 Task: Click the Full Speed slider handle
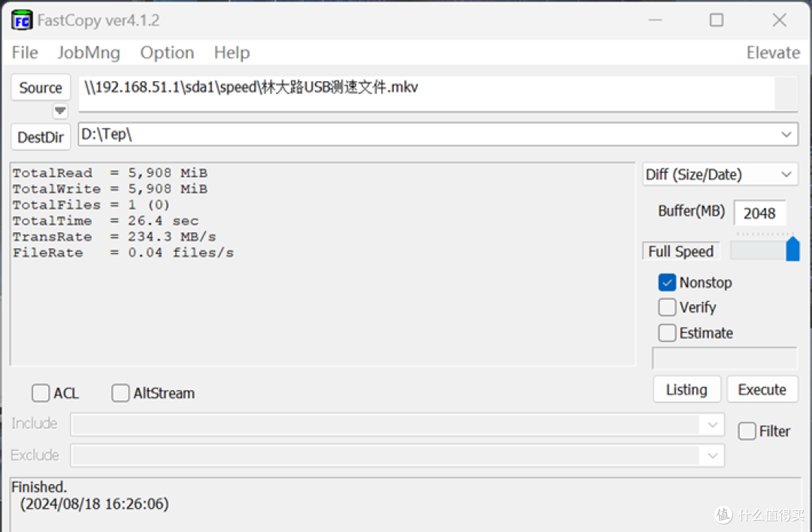point(792,249)
